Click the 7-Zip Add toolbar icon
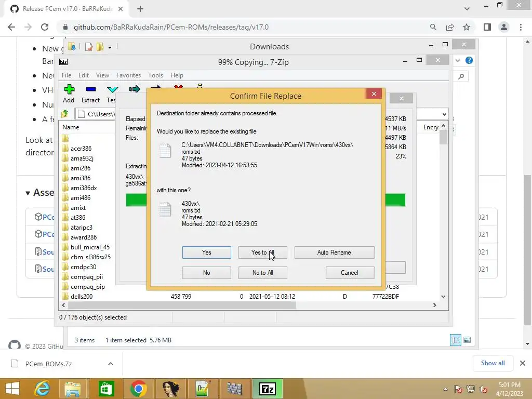Screen dimensions: 532x399 (x=69, y=94)
